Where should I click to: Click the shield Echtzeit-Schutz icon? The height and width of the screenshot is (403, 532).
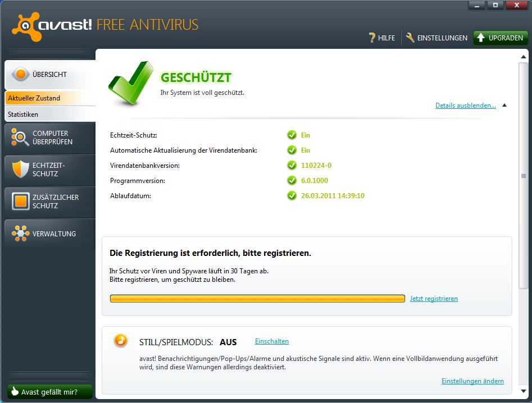[20, 169]
